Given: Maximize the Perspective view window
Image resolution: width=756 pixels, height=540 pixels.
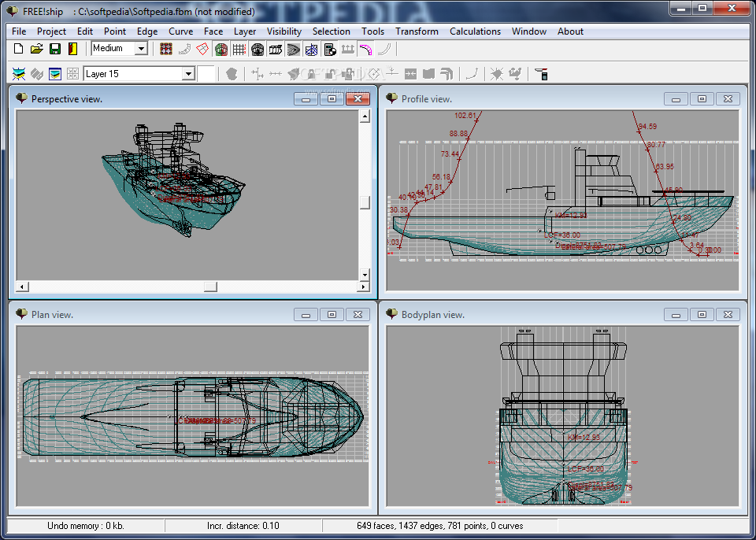Looking at the screenshot, I should (332, 99).
